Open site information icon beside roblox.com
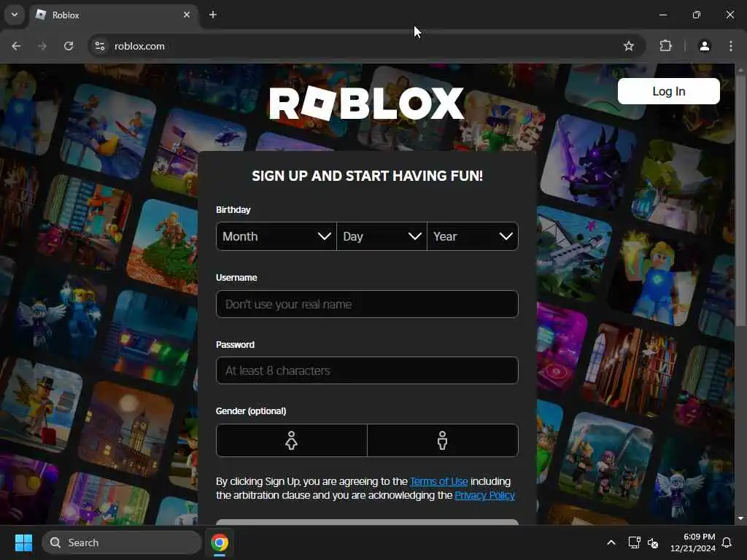Screen dimensions: 747x560 click(100, 46)
